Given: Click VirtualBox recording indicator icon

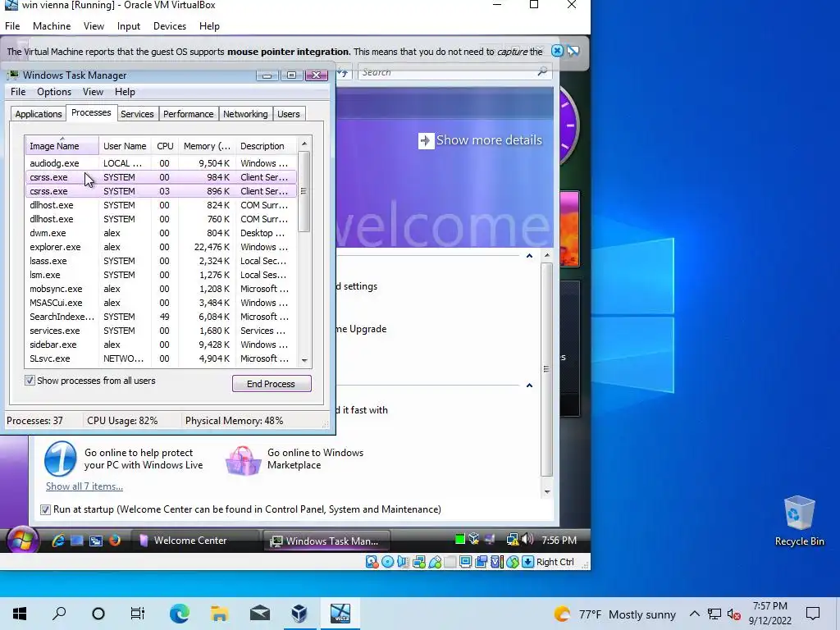Looking at the screenshot, I should [481, 561].
